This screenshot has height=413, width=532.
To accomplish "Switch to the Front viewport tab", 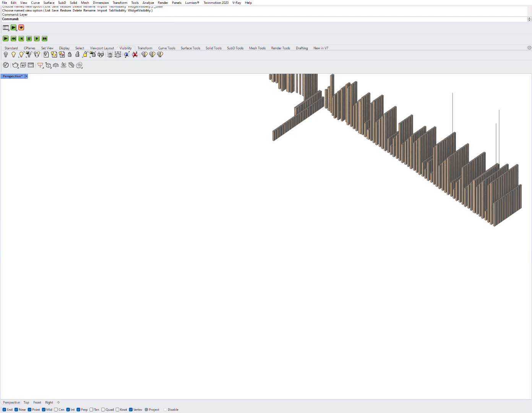I will (37, 403).
